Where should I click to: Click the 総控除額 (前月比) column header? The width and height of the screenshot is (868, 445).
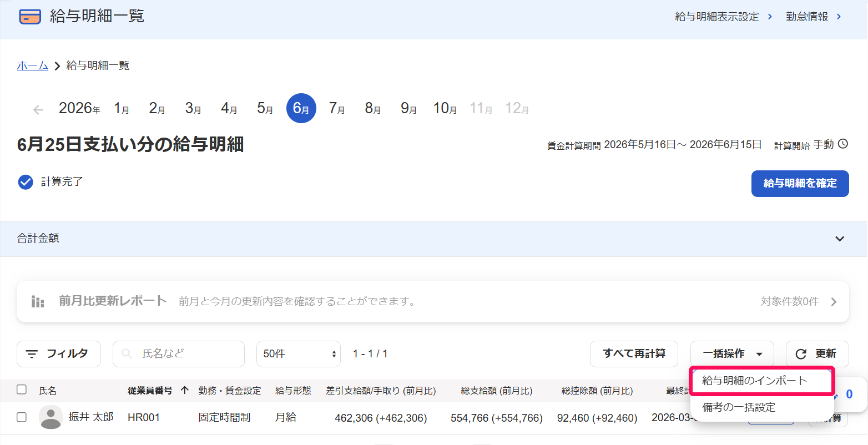(x=597, y=391)
